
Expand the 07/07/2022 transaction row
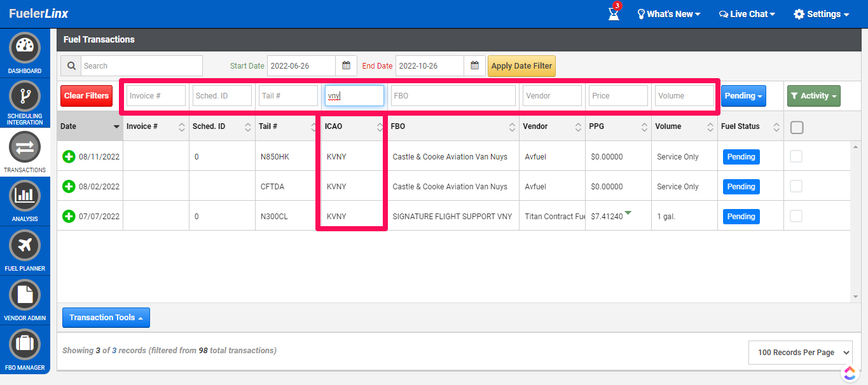click(69, 216)
